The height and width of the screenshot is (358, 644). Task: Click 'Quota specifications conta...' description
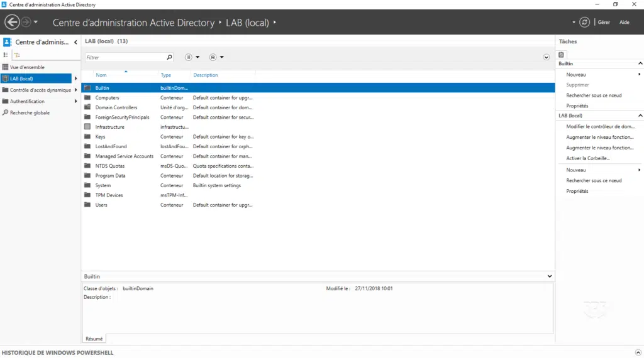(223, 166)
